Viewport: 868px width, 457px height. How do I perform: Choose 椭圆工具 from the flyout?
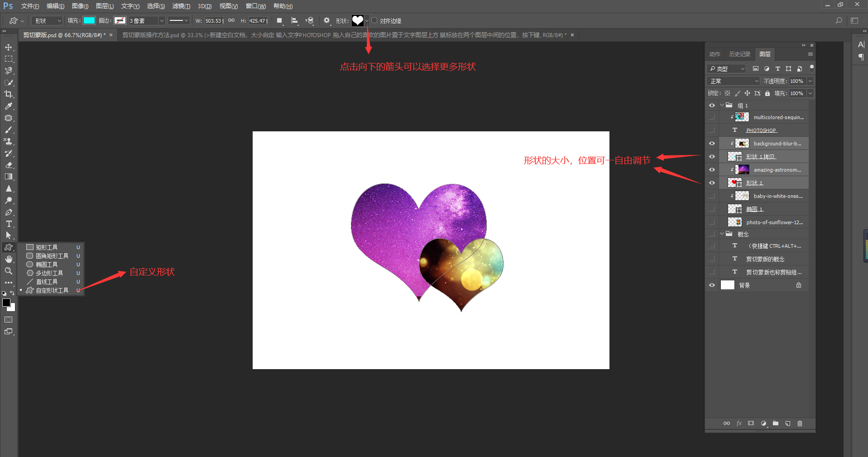pos(47,265)
